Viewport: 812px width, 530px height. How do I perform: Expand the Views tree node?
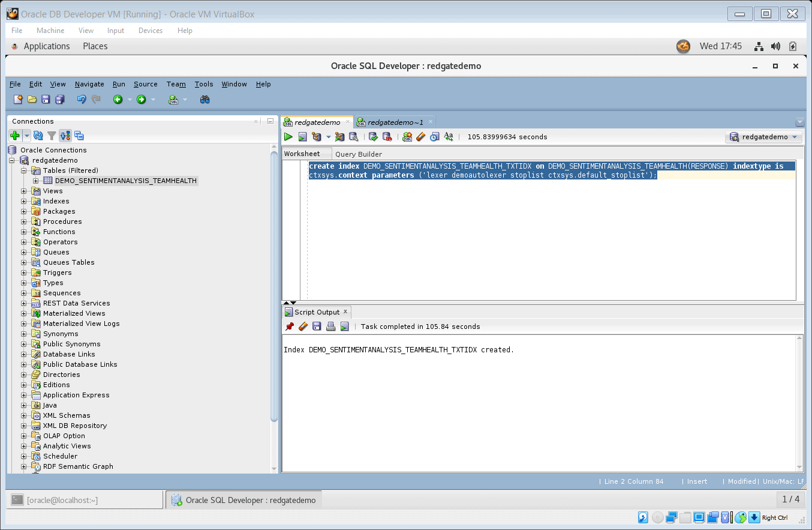click(x=24, y=191)
